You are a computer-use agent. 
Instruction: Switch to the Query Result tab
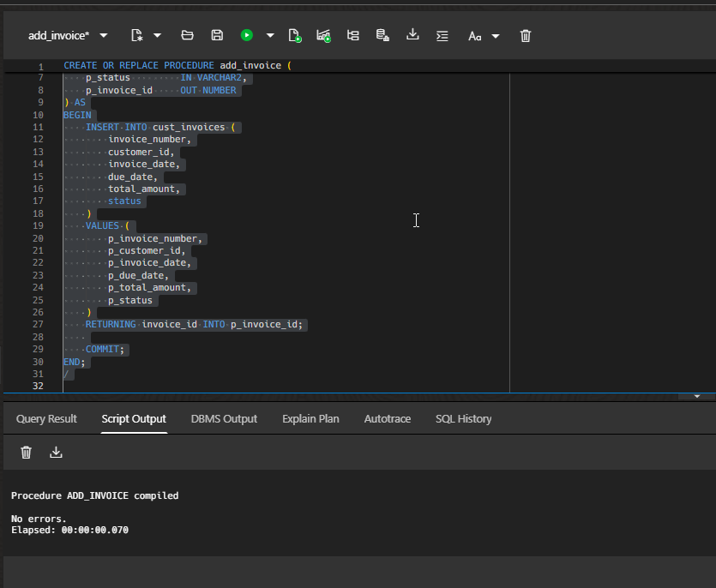pos(46,419)
